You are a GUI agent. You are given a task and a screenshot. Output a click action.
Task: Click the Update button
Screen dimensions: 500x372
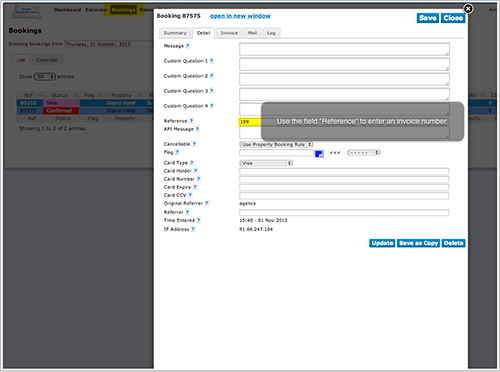click(x=382, y=243)
